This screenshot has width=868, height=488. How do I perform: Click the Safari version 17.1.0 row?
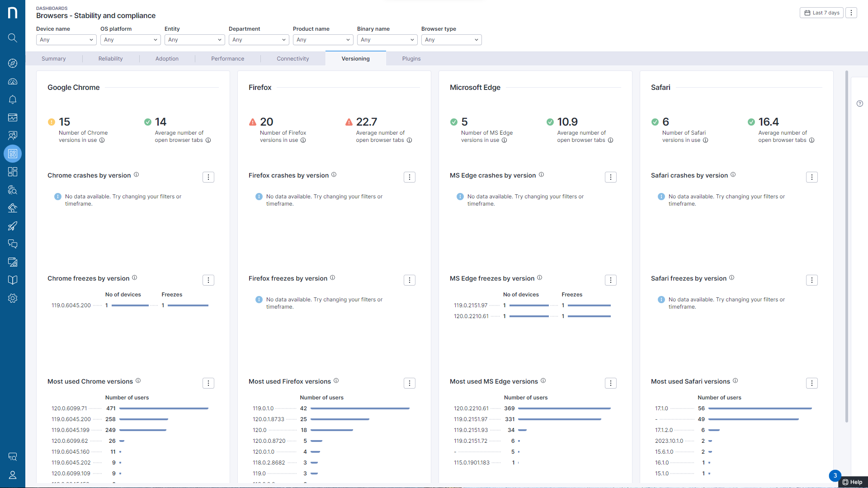click(734, 408)
